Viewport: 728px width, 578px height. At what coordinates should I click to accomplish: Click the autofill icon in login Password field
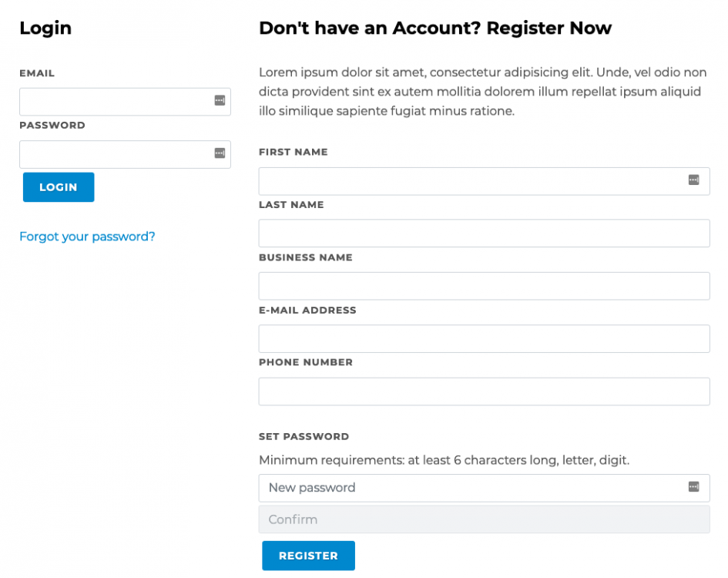220,153
